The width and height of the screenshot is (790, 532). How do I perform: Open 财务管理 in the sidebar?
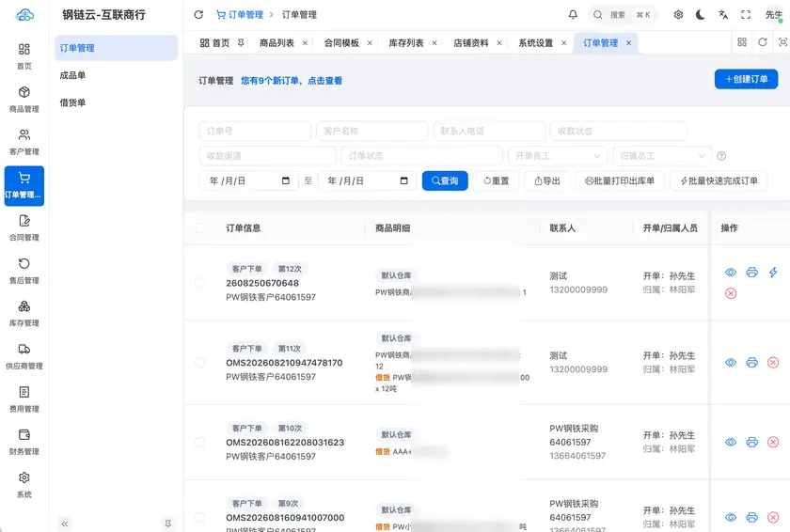[x=24, y=442]
